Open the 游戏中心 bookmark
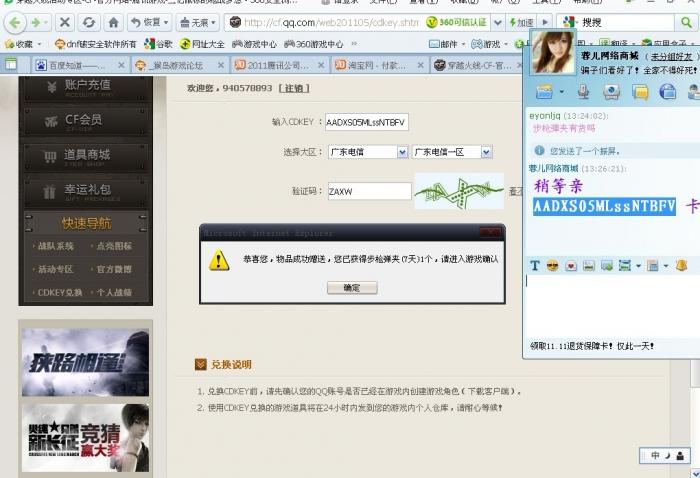700x478 pixels. pos(254,44)
